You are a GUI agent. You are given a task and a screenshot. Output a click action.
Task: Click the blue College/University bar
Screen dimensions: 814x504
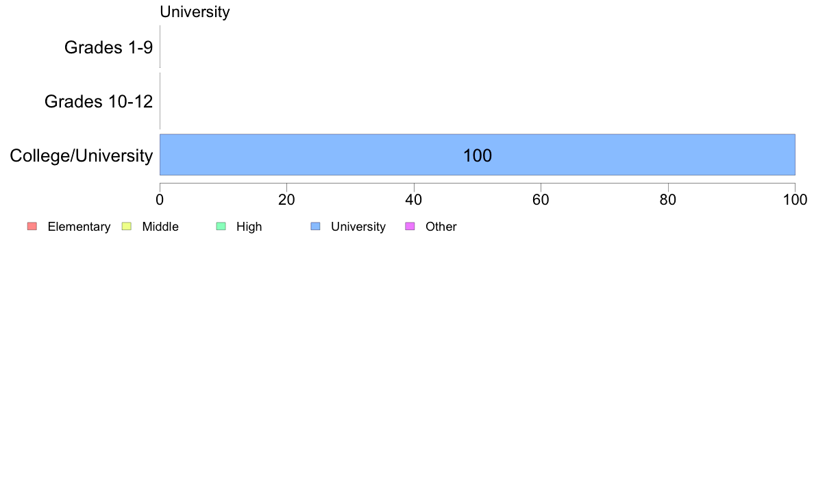coord(617,155)
